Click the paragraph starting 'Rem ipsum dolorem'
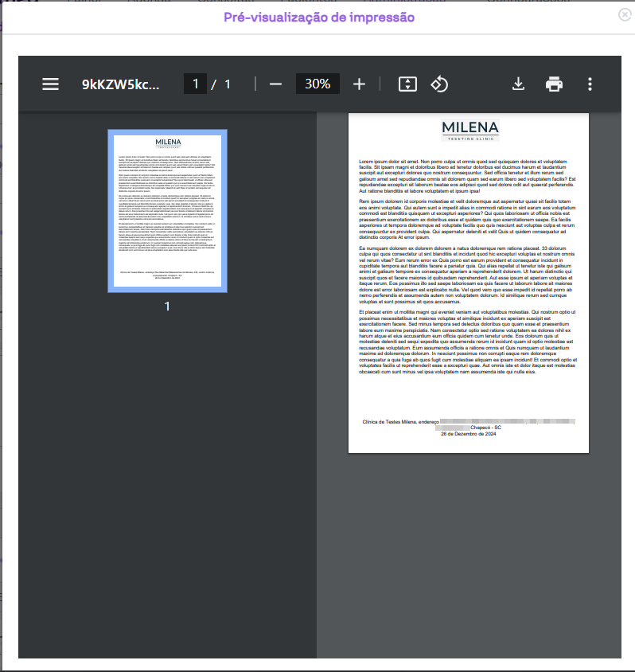This screenshot has width=635, height=672. pyautogui.click(x=469, y=220)
